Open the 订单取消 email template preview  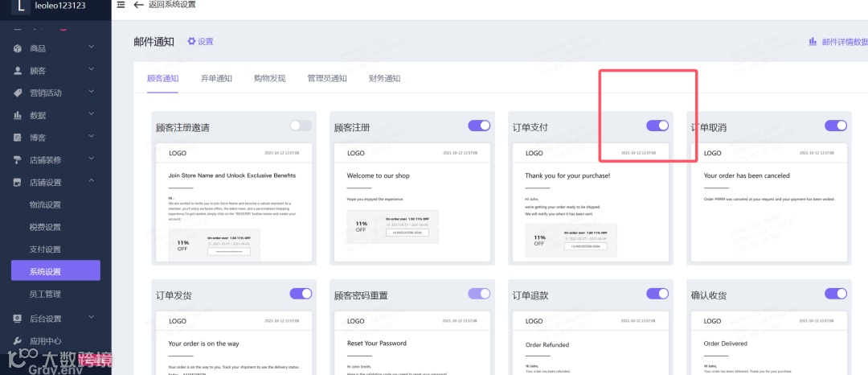(769, 202)
